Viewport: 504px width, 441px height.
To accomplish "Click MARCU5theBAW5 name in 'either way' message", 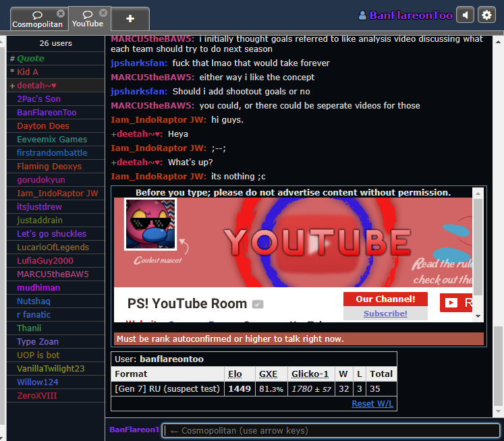I will pos(152,78).
